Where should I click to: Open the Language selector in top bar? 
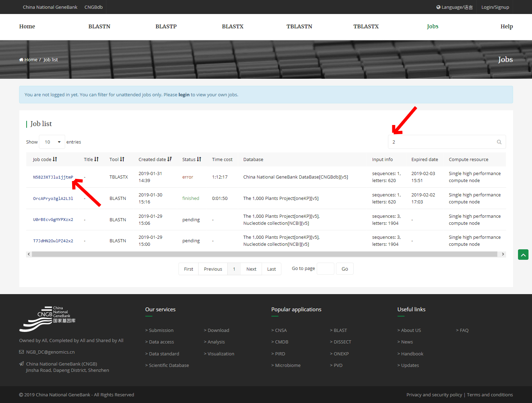click(x=455, y=7)
